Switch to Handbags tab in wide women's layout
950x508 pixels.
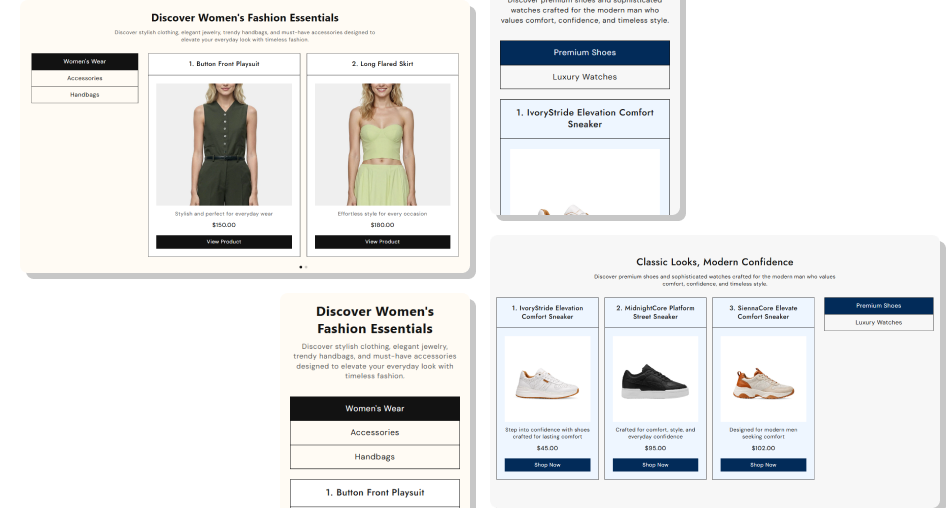point(85,95)
